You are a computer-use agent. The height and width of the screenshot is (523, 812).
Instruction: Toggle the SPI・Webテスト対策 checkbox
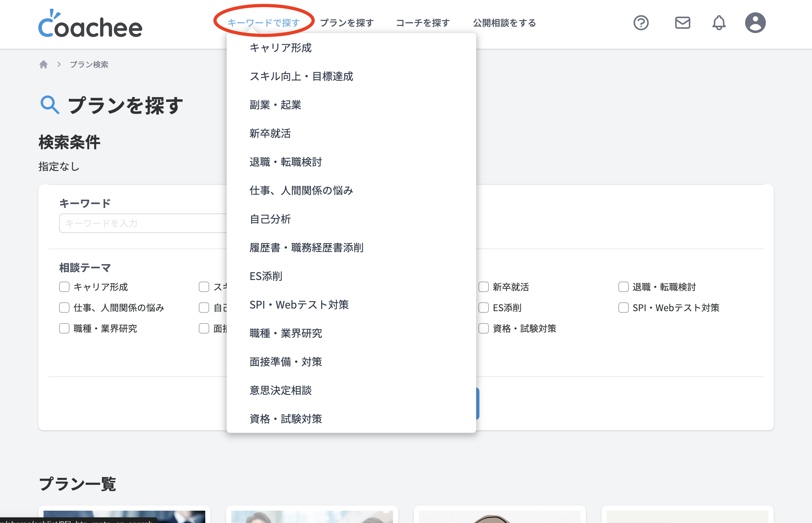click(623, 308)
